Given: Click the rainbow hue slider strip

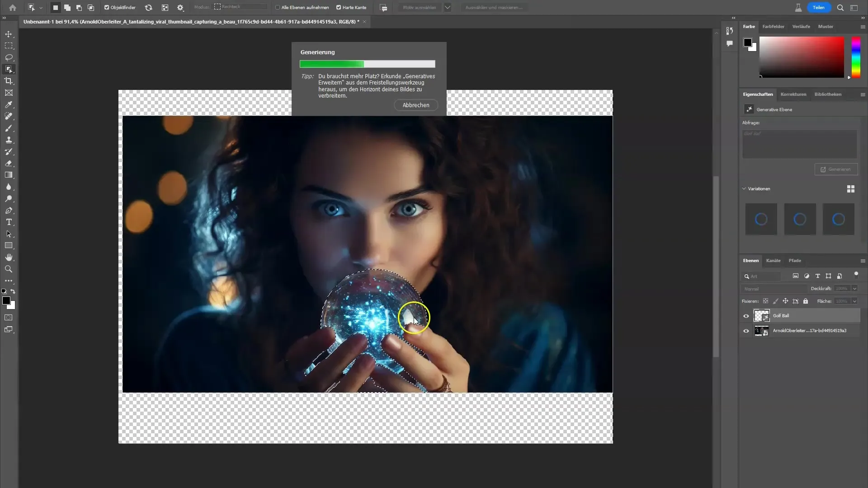Looking at the screenshot, I should [x=855, y=57].
